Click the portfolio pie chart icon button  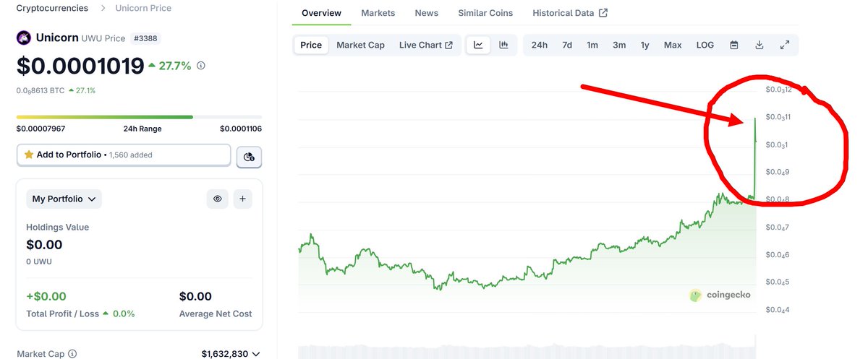250,157
